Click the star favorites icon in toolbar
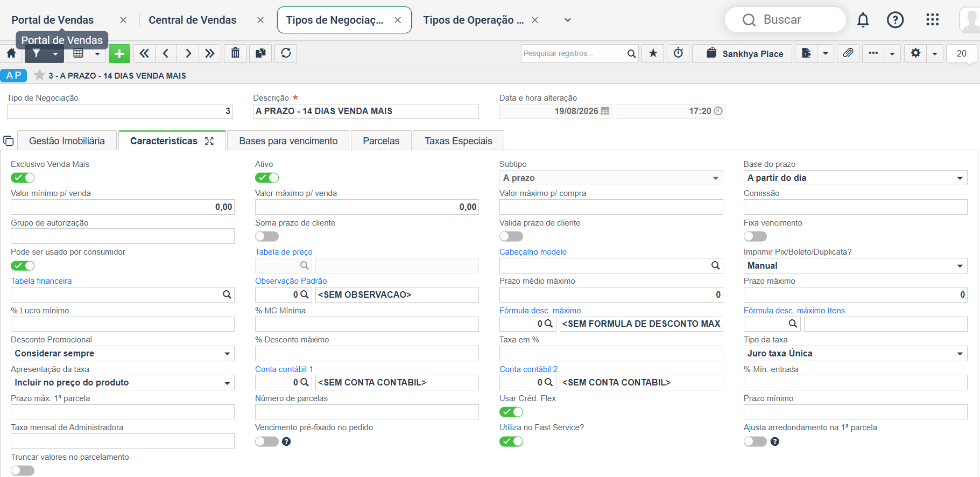Image resolution: width=980 pixels, height=477 pixels. click(x=653, y=53)
